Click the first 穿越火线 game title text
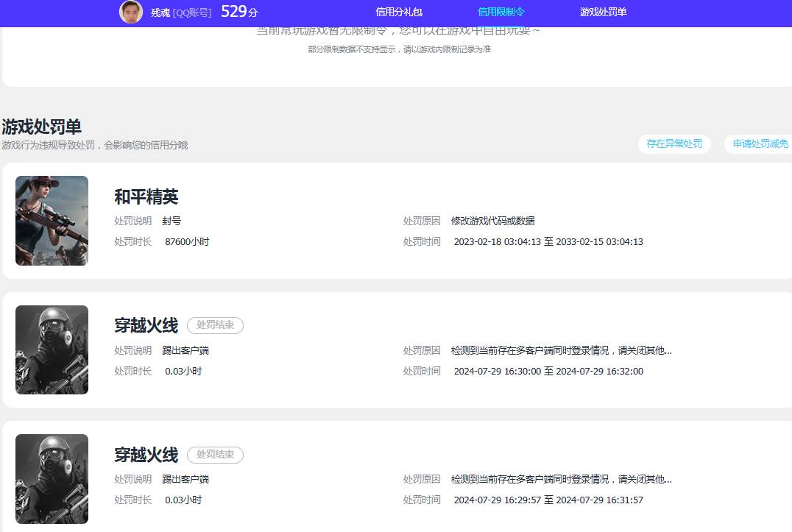This screenshot has height=532, width=792. coord(146,324)
